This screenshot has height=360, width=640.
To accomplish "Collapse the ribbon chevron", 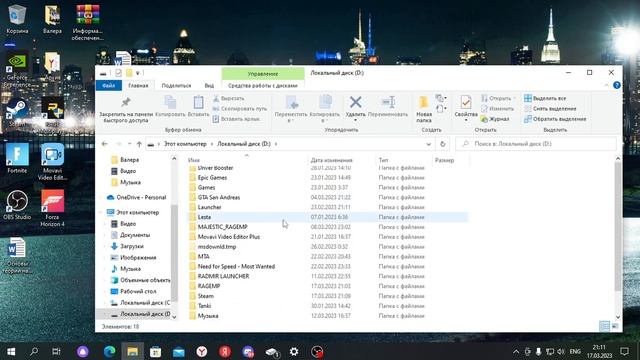I will (606, 85).
